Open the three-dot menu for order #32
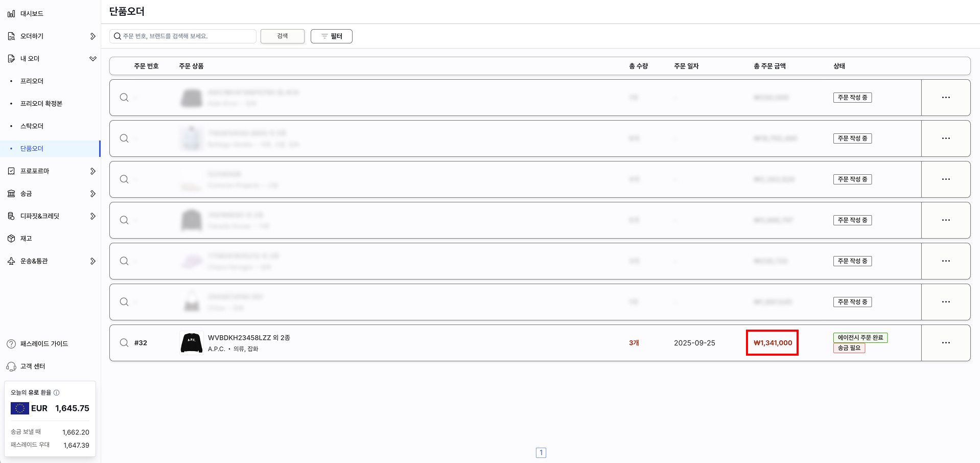This screenshot has width=980, height=463. point(946,343)
